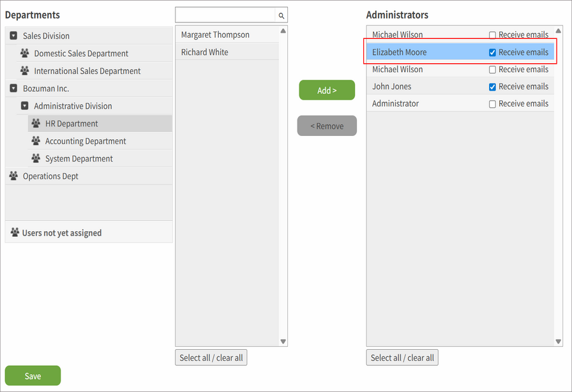Click the magnifier icon in the search field
The image size is (572, 392).
tap(281, 15)
